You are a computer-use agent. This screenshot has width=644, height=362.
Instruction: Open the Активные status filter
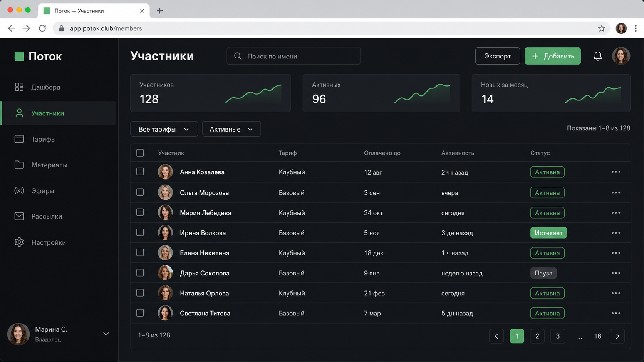click(231, 129)
